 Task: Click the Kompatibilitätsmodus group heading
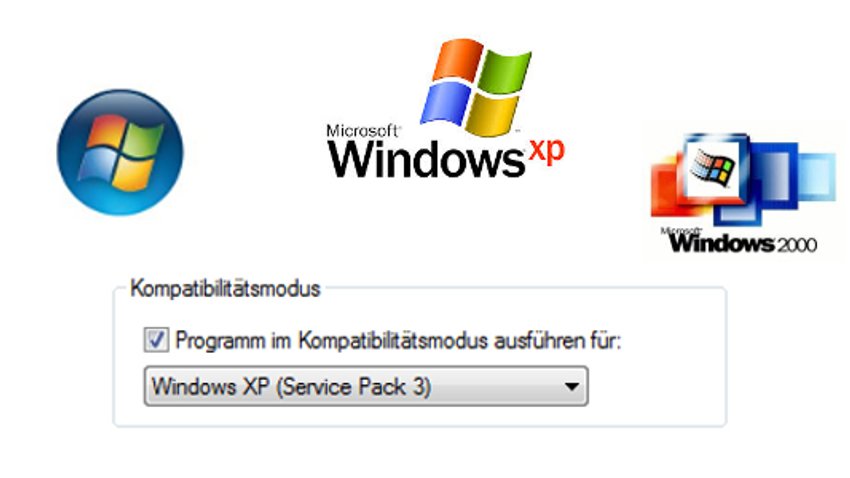(226, 289)
